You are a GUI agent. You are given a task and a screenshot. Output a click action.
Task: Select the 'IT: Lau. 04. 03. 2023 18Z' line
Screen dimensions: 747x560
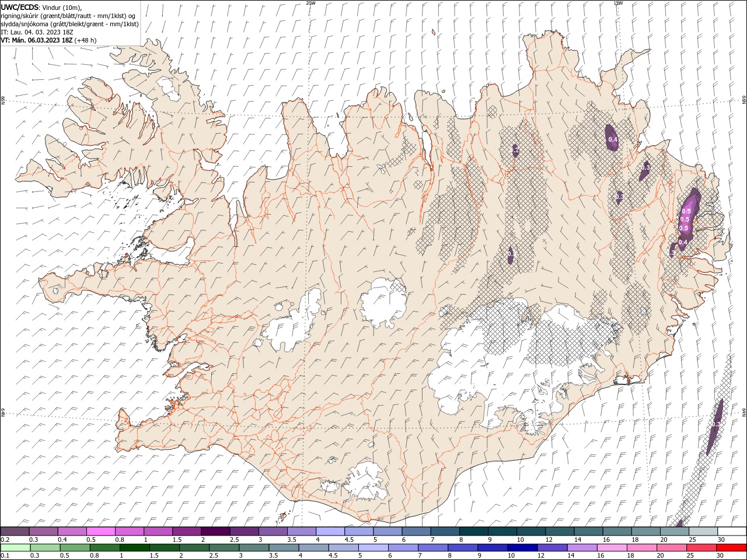coord(37,32)
